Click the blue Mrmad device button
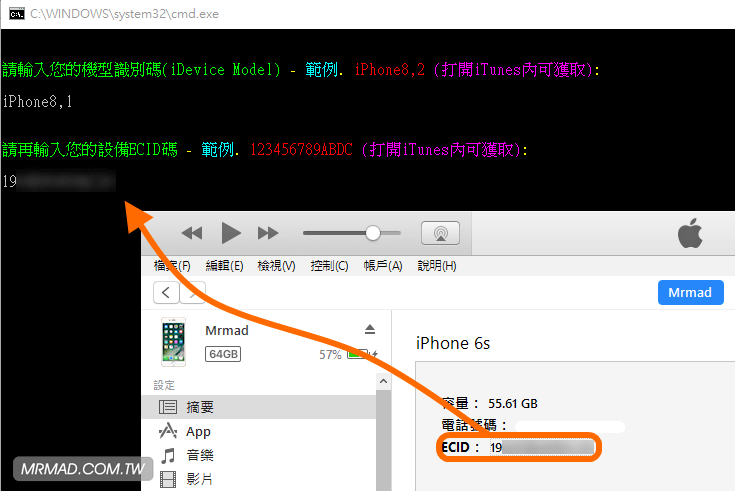Screen dimensions: 735x491 tap(690, 292)
